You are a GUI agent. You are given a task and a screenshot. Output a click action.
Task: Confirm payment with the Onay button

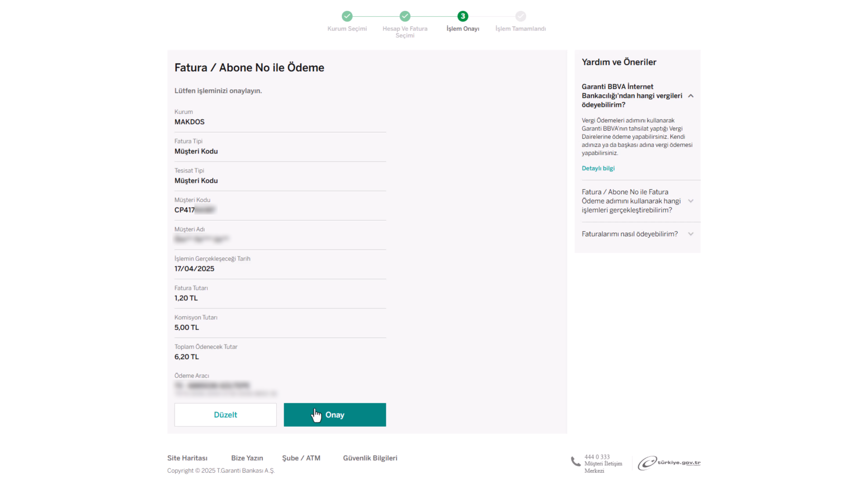[x=335, y=415]
